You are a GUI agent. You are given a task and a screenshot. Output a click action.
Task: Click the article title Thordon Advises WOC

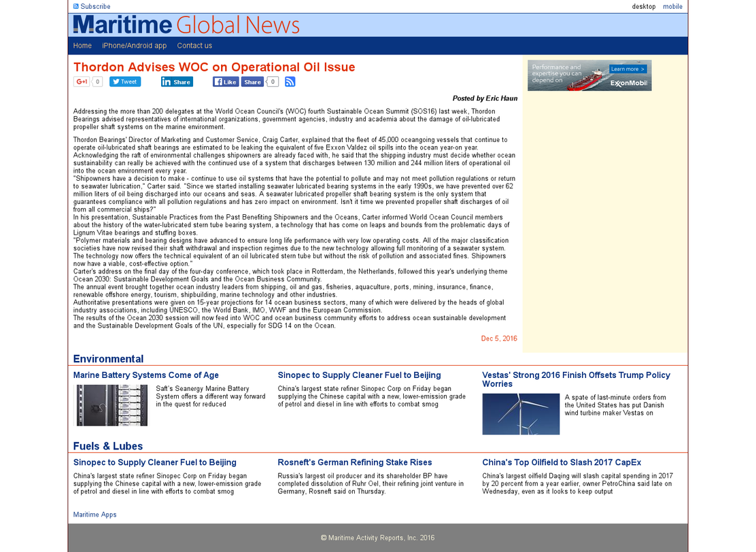pyautogui.click(x=214, y=67)
